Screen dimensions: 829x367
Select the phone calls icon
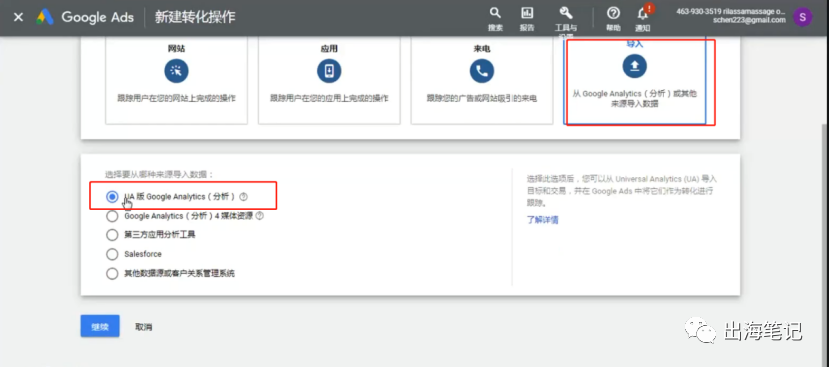tap(482, 70)
